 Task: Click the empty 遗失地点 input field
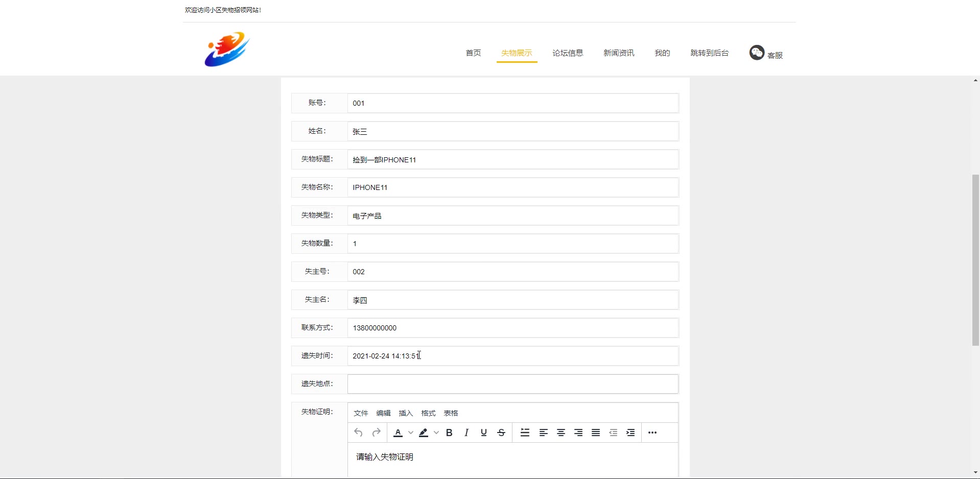click(x=512, y=384)
